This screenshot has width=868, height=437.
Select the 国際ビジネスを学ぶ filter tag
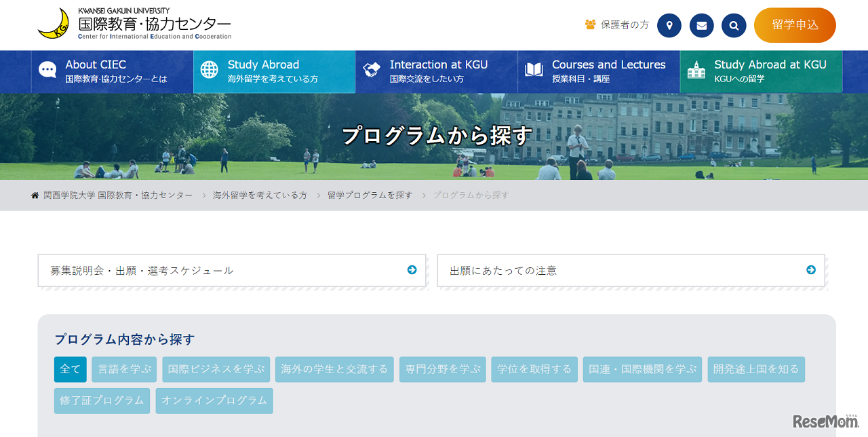(x=216, y=369)
